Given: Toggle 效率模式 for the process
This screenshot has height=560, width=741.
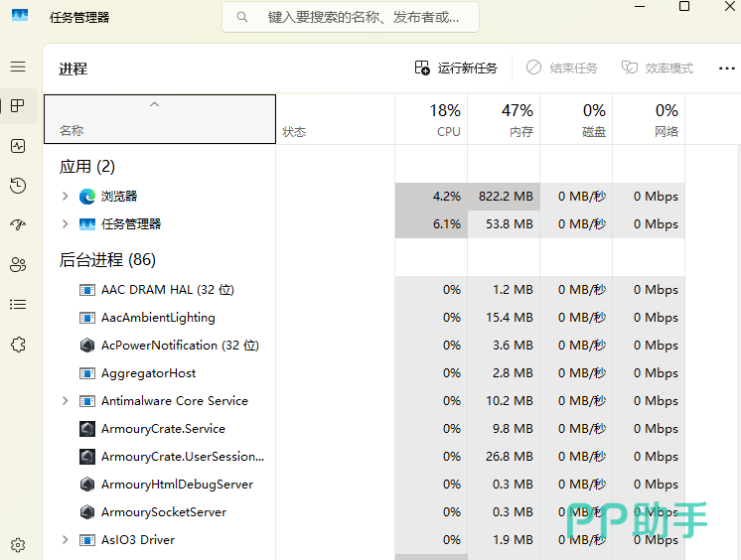Looking at the screenshot, I should point(658,68).
